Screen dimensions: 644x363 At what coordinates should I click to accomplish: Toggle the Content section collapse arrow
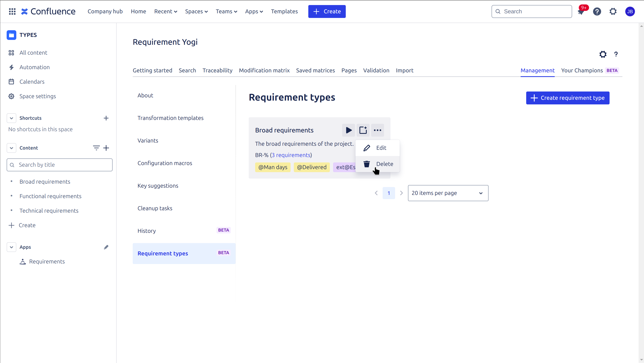11,148
